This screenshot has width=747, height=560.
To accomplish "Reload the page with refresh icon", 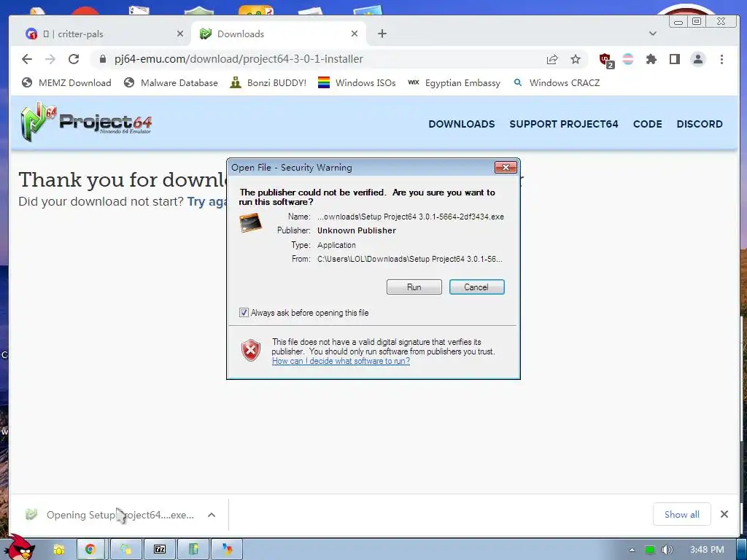I will (74, 59).
